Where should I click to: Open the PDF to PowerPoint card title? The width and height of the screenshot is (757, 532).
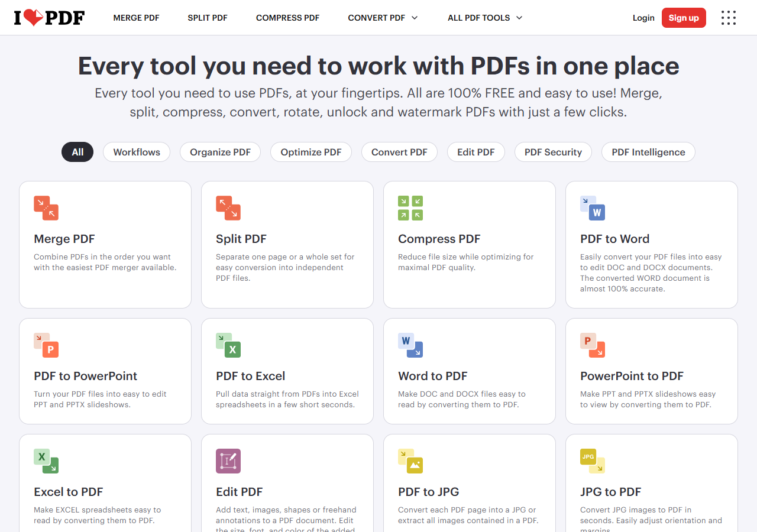pos(86,376)
